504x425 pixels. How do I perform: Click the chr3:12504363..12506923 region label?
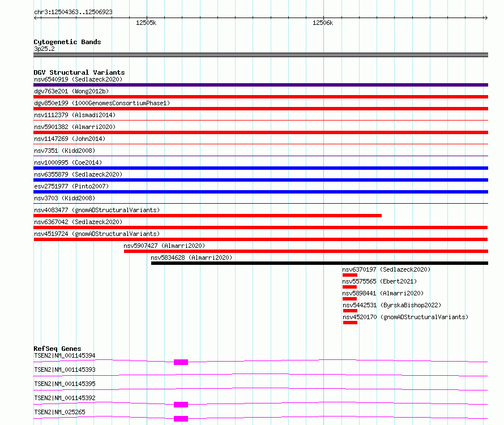pyautogui.click(x=73, y=12)
